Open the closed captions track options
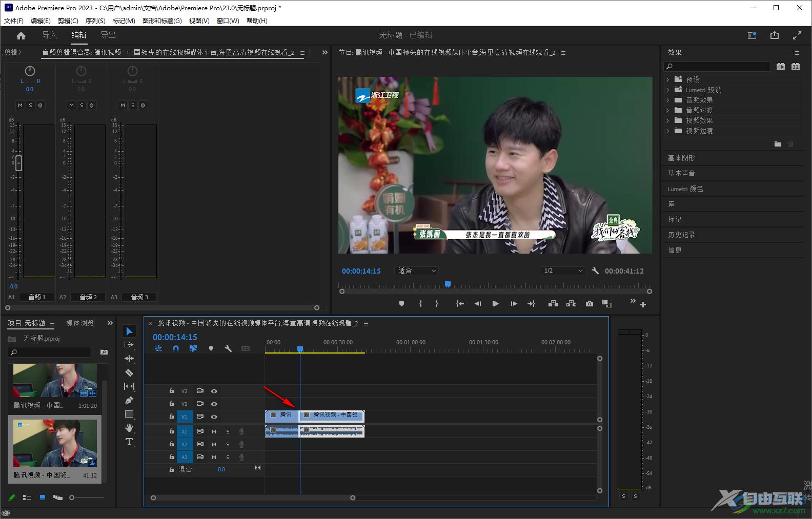812x519 pixels. tap(246, 348)
